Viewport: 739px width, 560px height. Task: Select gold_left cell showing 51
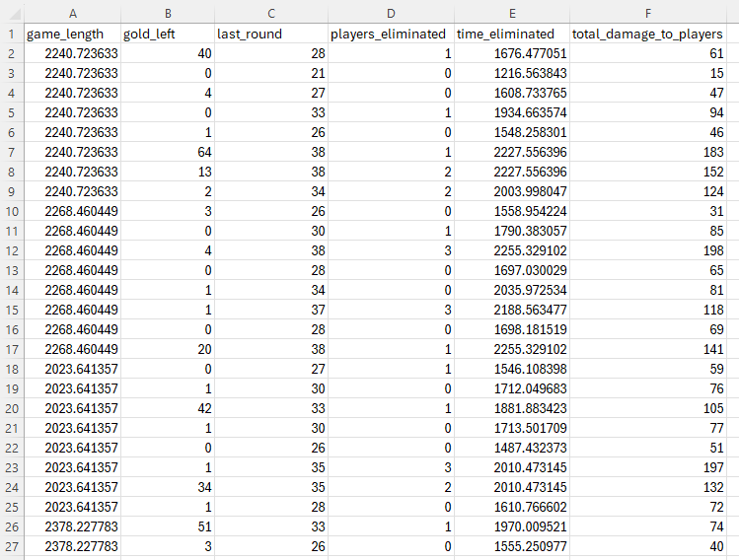pos(168,526)
